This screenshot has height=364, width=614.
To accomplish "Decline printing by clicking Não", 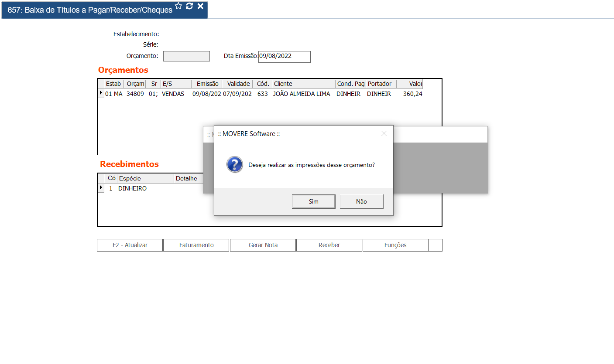I will click(362, 201).
